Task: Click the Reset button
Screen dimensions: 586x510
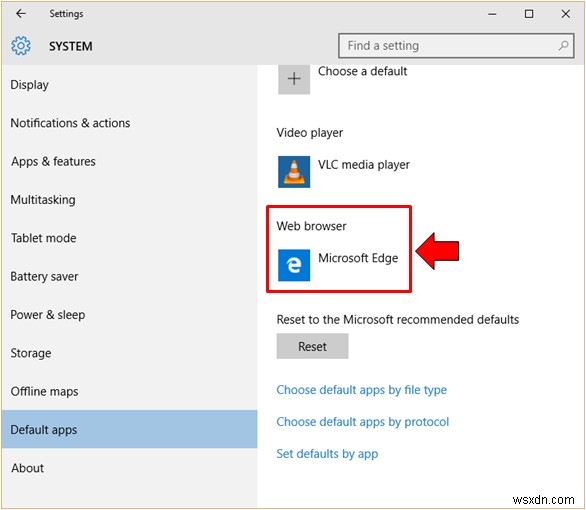Action: [312, 346]
